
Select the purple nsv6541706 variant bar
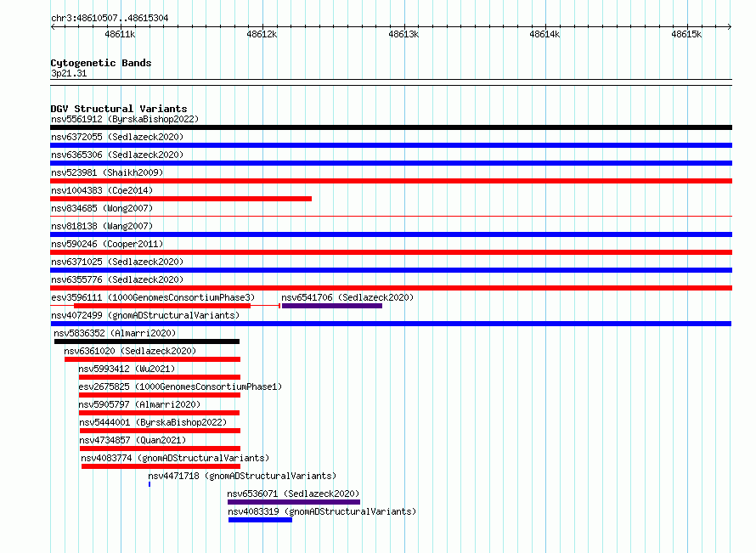332,306
